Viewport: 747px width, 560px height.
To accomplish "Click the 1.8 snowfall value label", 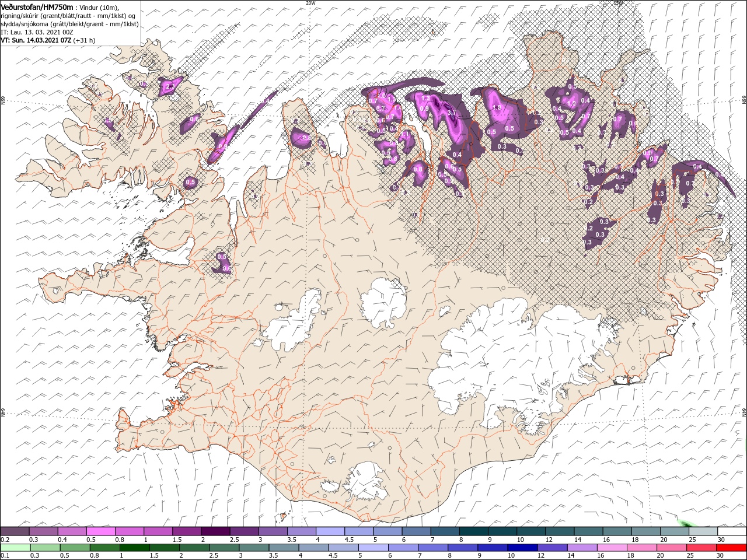I will click(x=497, y=108).
